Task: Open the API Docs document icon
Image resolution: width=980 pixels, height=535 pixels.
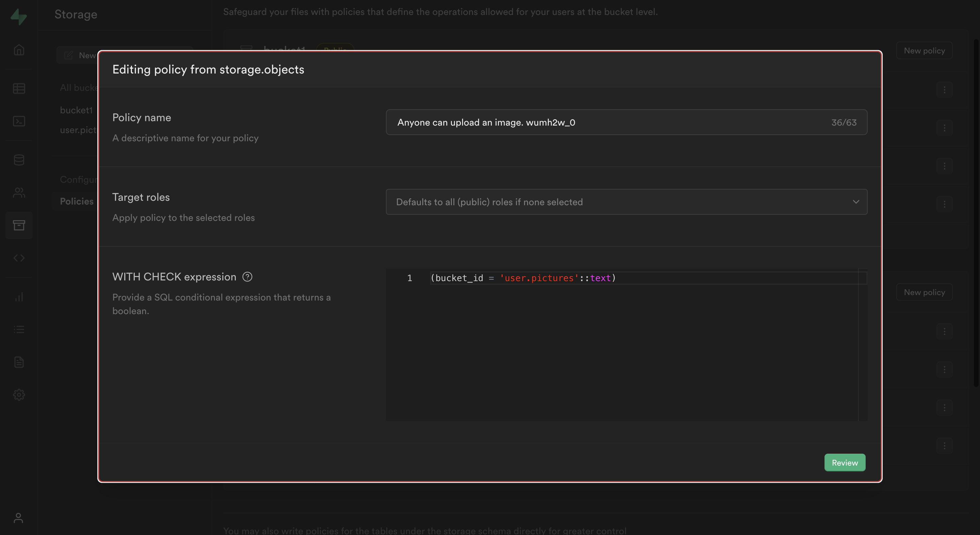Action: (x=19, y=362)
